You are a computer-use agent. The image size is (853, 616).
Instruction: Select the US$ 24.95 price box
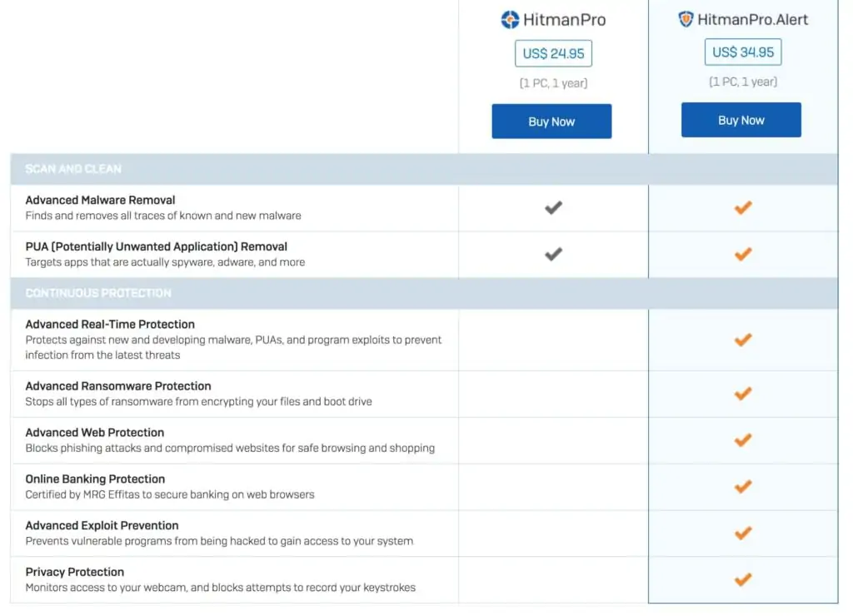coord(553,53)
